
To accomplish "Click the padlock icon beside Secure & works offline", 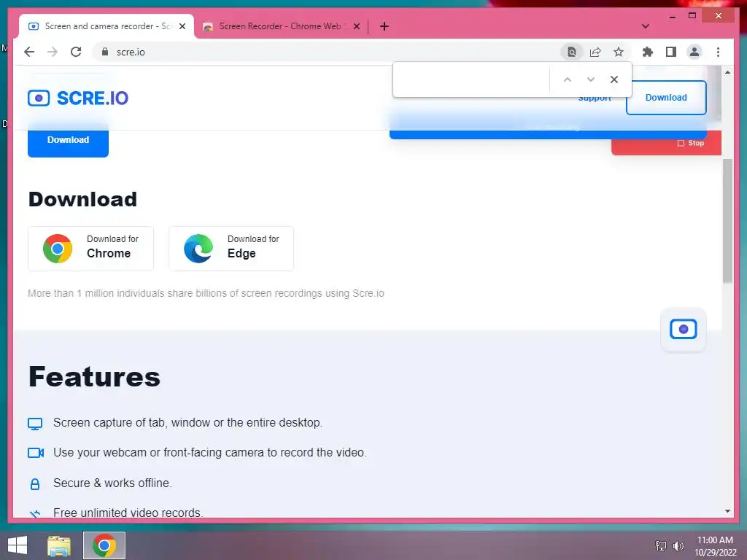I will click(x=35, y=484).
